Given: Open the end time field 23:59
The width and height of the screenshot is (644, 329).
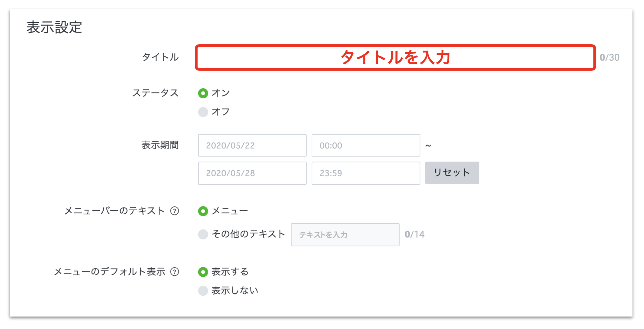Looking at the screenshot, I should click(366, 173).
